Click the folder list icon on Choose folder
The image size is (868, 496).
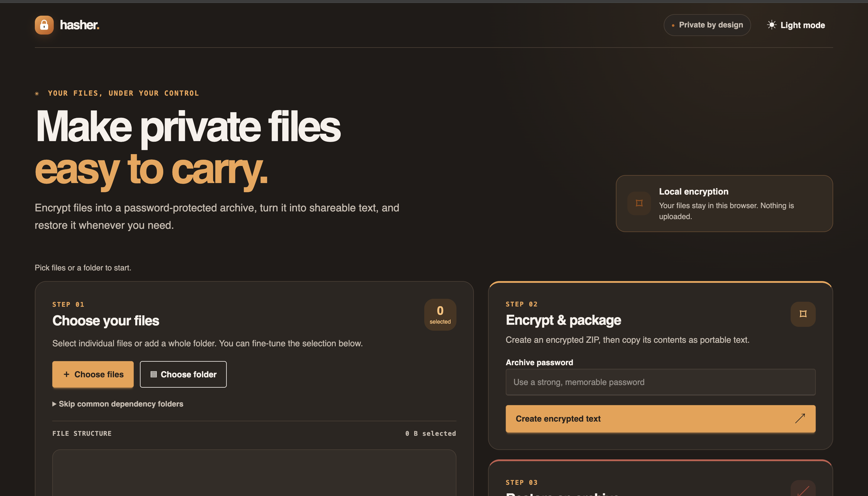pyautogui.click(x=154, y=374)
